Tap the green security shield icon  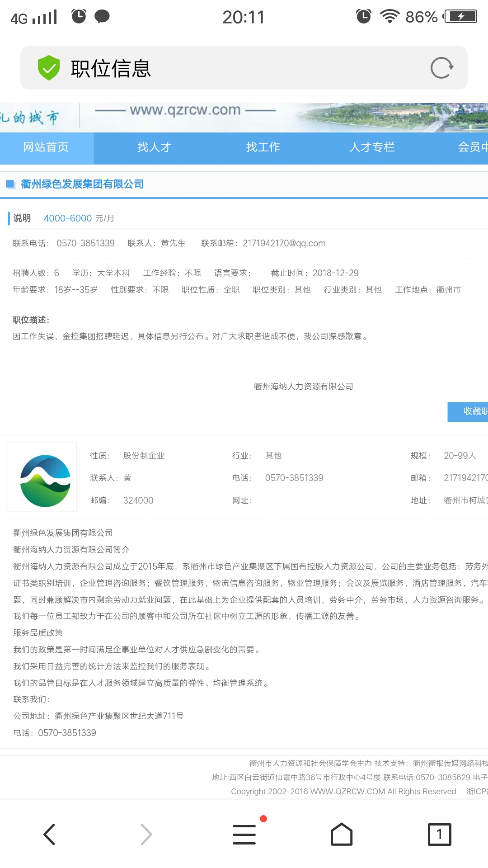pyautogui.click(x=49, y=68)
